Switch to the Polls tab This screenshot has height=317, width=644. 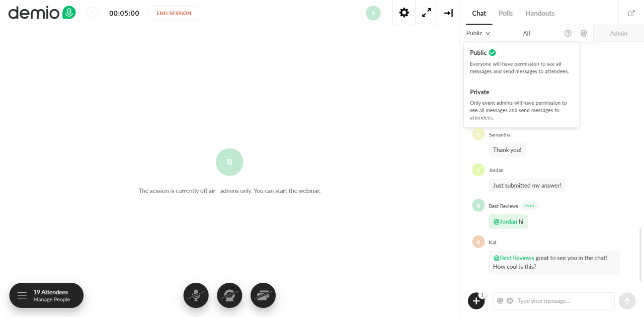506,13
